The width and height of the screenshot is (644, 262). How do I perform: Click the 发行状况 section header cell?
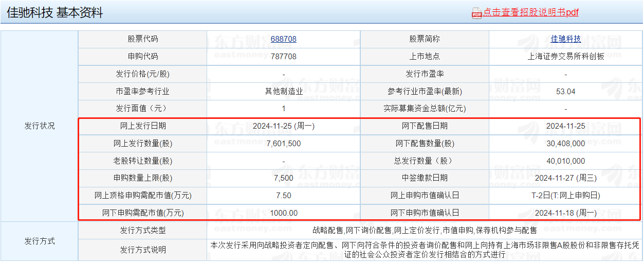click(x=40, y=126)
